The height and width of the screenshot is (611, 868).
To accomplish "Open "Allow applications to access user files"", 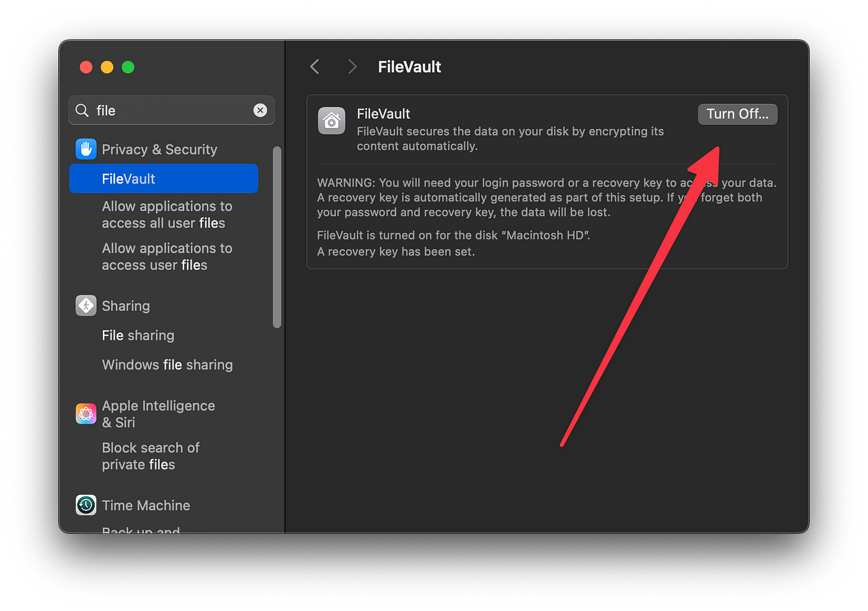I will (x=167, y=257).
